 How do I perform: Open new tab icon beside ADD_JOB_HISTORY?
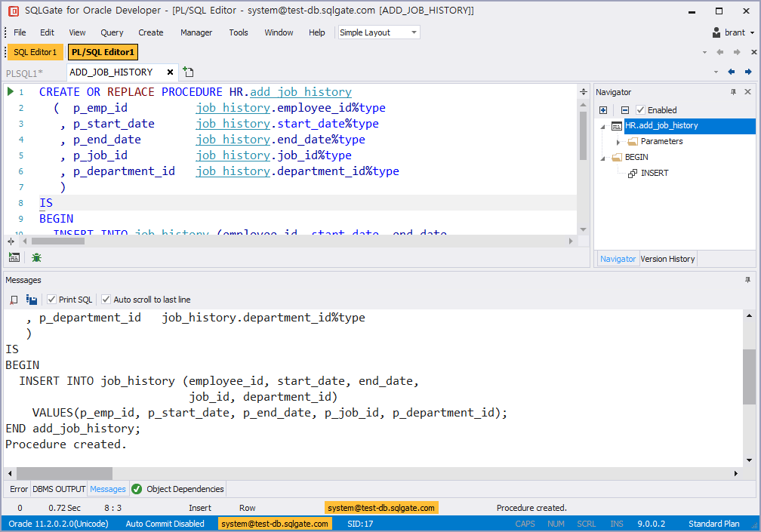[188, 72]
